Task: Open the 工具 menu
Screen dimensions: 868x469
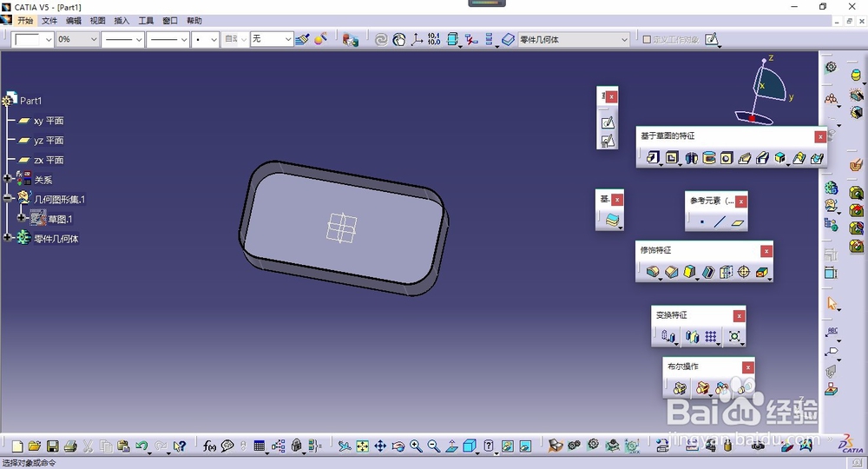Action: click(146, 21)
